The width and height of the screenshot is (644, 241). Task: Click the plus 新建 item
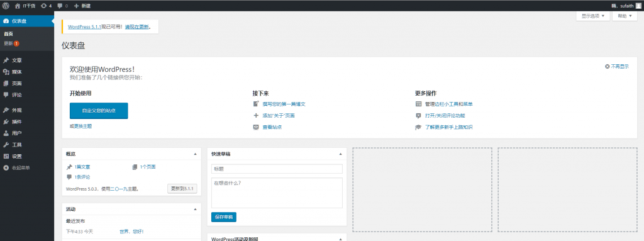pyautogui.click(x=82, y=6)
